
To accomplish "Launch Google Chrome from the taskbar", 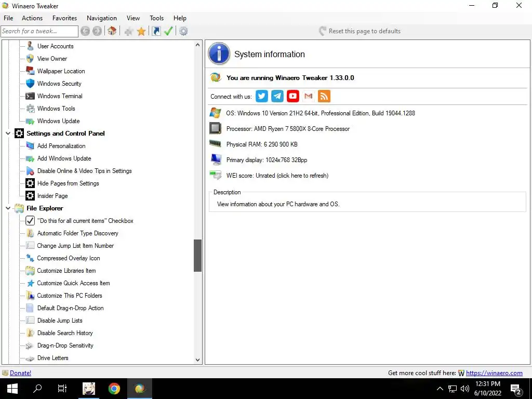I will pyautogui.click(x=114, y=389).
